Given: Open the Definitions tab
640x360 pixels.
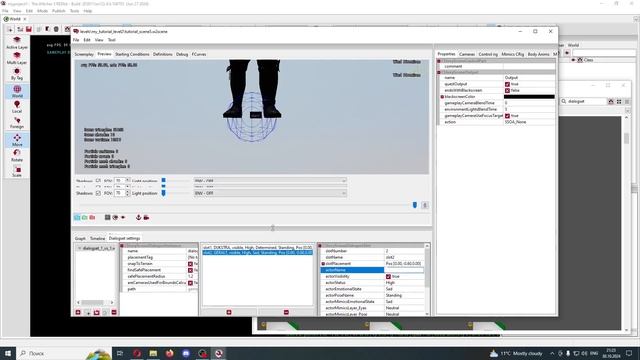Looking at the screenshot, I should (162, 54).
